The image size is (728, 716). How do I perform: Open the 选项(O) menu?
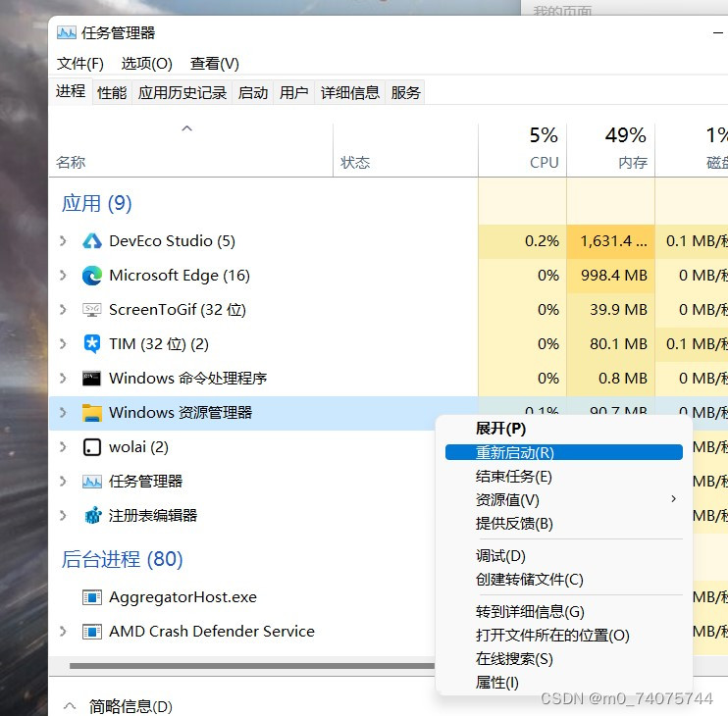point(147,64)
